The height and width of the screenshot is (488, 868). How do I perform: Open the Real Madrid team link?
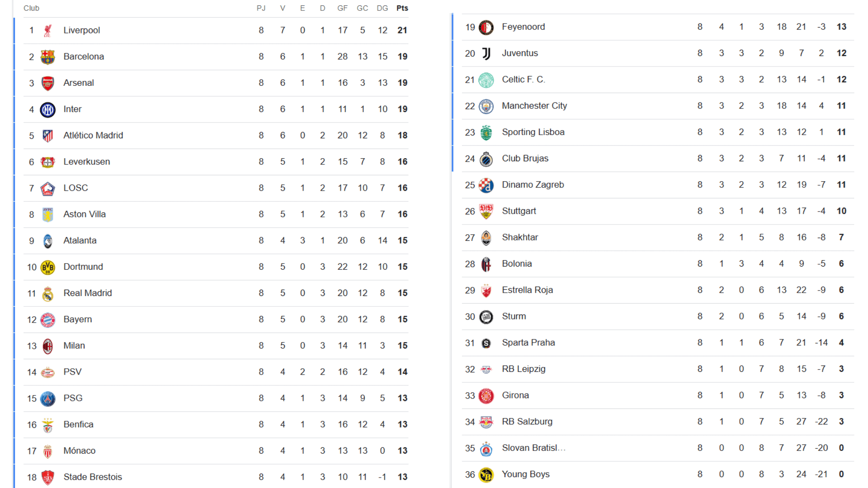[88, 293]
